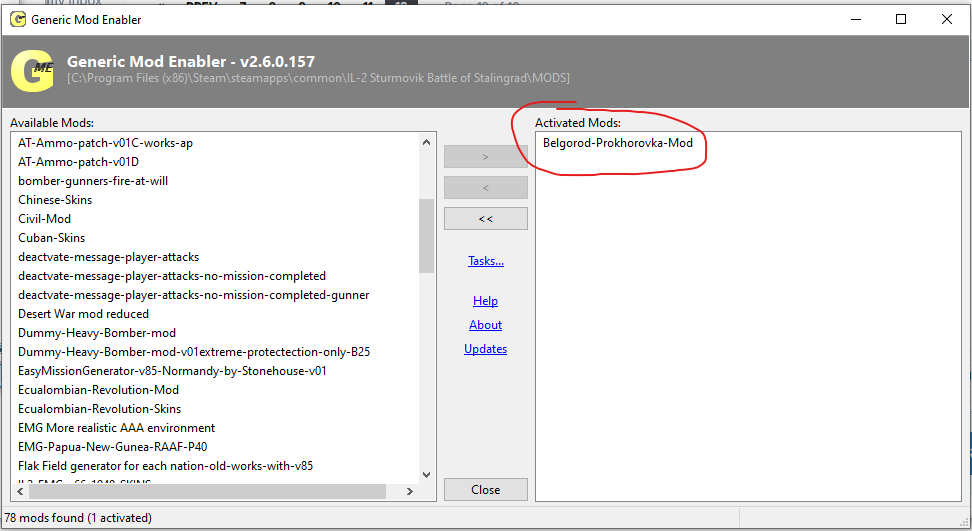Select activated Belgorod-Prokhorovka-Mod
Screen dimensions: 972x531
click(618, 143)
